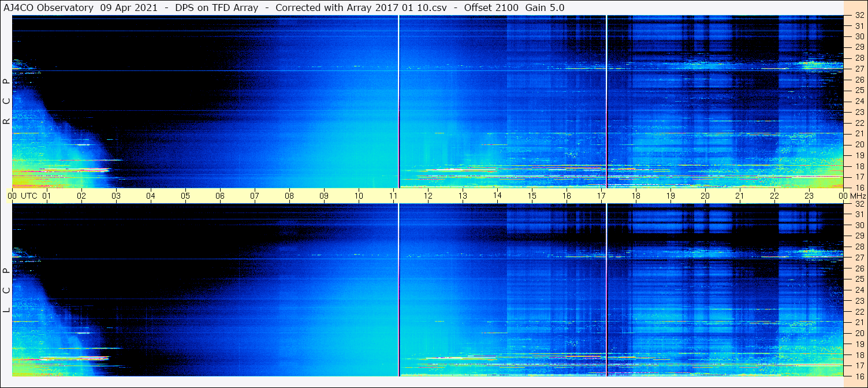Select 29 MHz label in LCP frequency scale

[859, 236]
